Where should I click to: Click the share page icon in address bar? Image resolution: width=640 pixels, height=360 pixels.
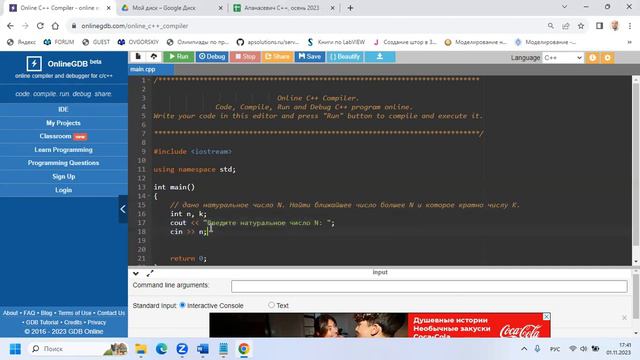(566, 26)
